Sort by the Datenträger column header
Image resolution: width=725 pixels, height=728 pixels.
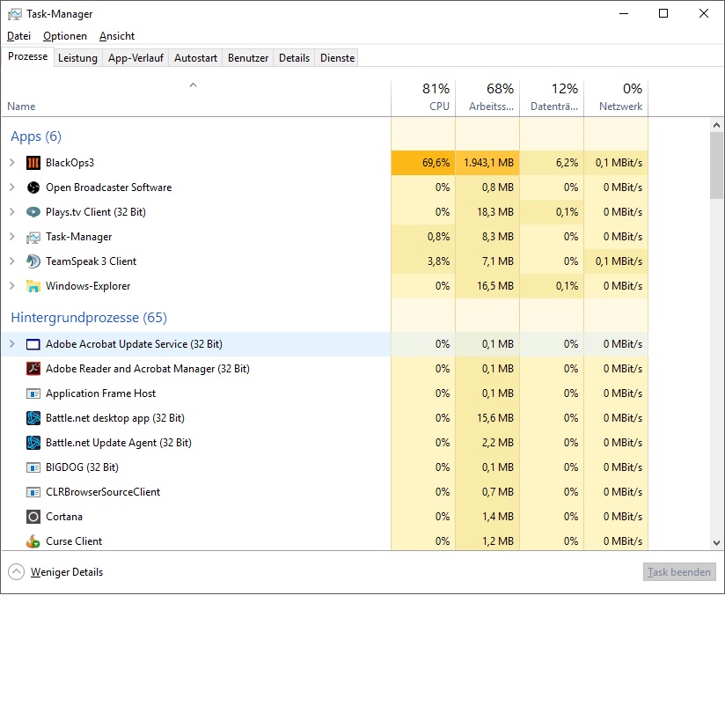point(552,98)
